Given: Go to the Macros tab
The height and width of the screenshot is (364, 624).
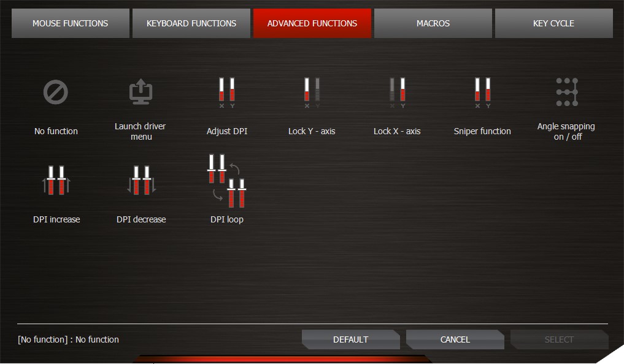Looking at the screenshot, I should [x=433, y=23].
